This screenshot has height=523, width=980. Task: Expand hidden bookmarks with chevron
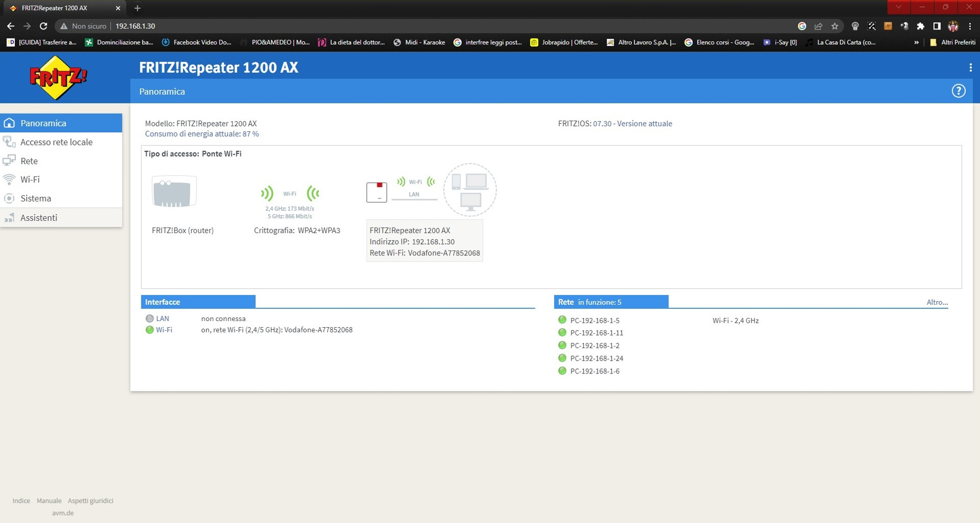pos(916,42)
